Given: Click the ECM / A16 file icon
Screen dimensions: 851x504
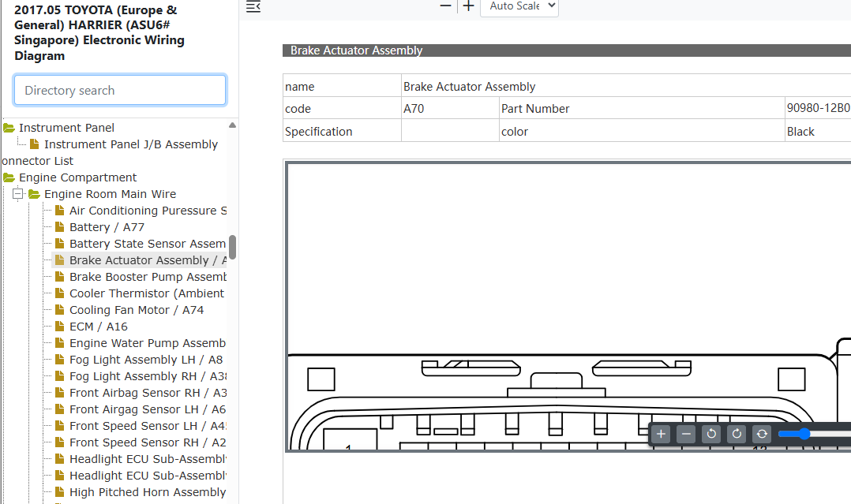Looking at the screenshot, I should [x=60, y=327].
